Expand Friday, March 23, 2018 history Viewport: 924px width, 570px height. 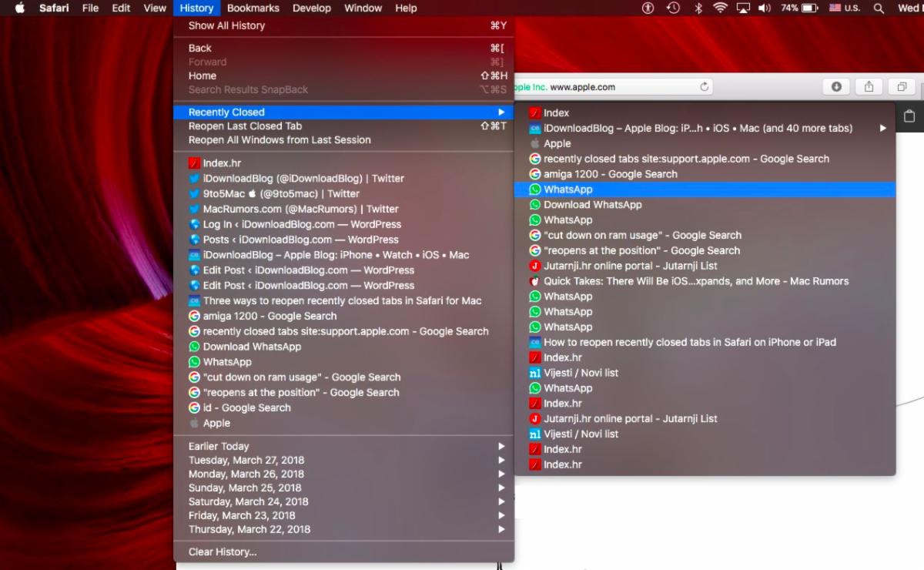pyautogui.click(x=344, y=515)
